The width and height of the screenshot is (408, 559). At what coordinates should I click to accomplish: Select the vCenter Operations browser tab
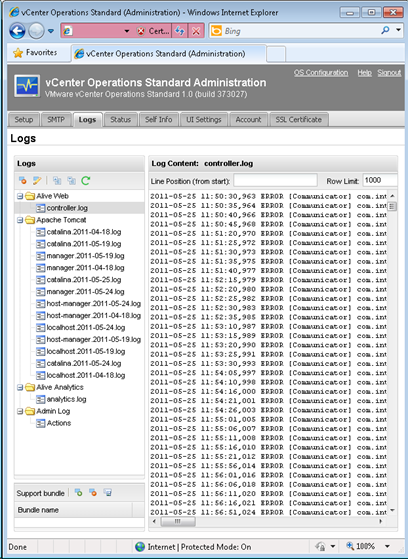(x=168, y=53)
